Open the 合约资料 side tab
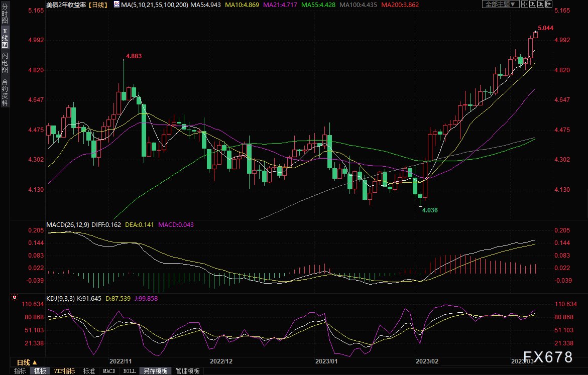The width and height of the screenshot is (588, 375). click(5, 92)
